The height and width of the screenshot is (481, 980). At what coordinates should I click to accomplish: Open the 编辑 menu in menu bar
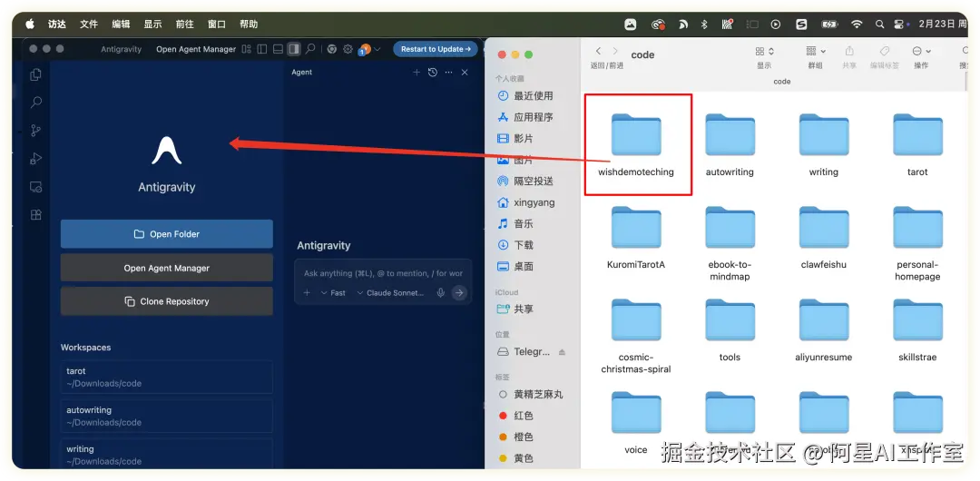point(121,24)
